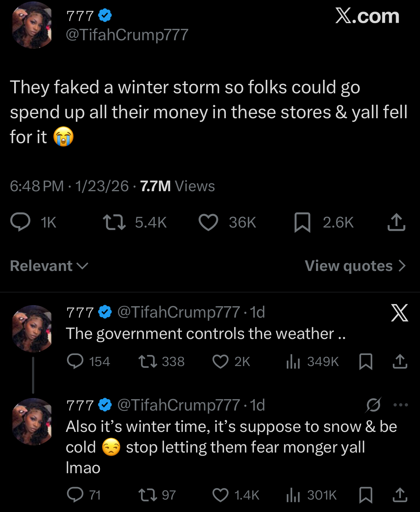This screenshot has height=512, width=420.
Task: Like the main tweet with 36K likes
Action: tap(208, 223)
